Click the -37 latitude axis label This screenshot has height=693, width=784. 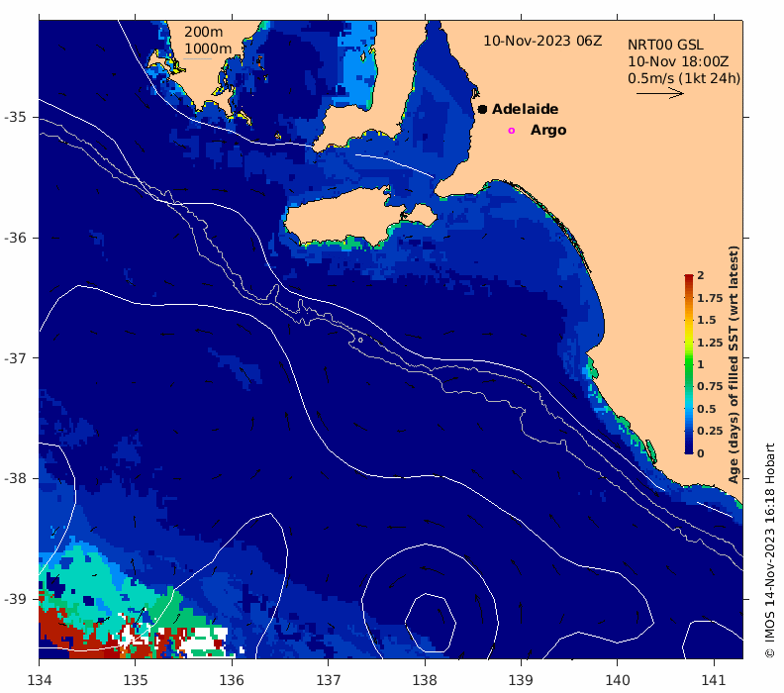pos(15,358)
